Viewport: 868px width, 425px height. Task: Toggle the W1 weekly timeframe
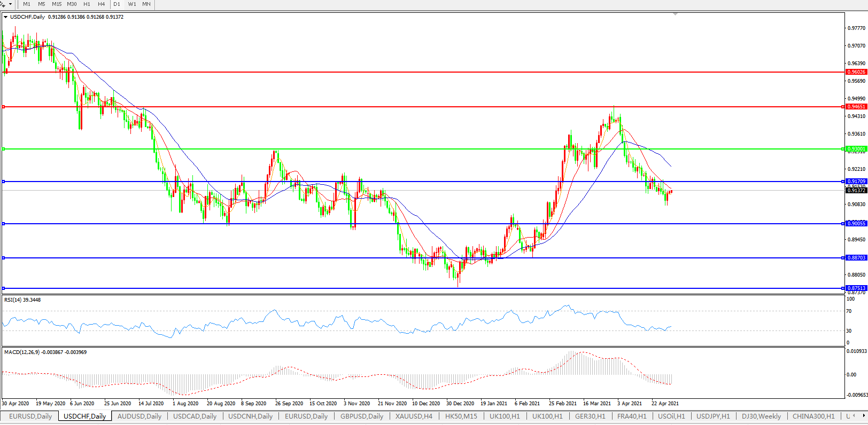pos(132,4)
